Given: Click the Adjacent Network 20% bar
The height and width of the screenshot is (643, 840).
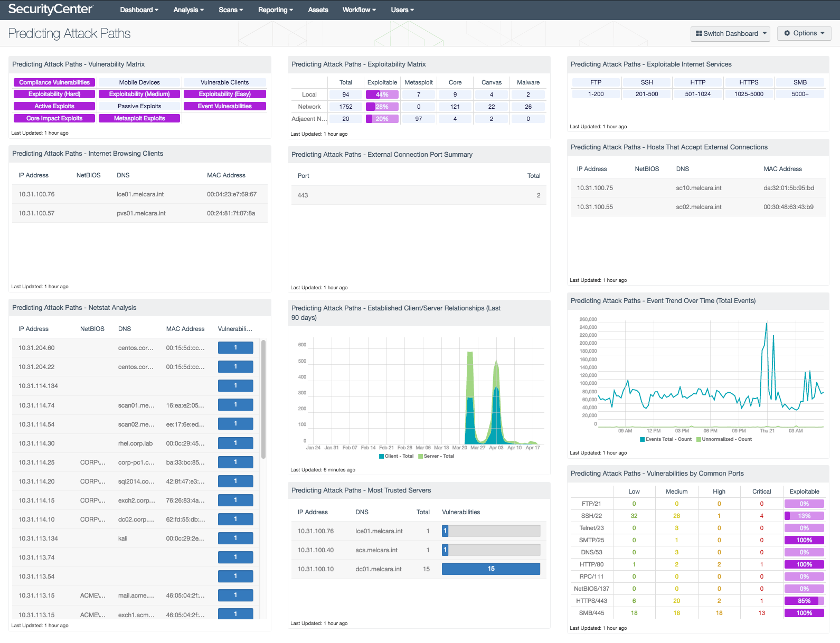Looking at the screenshot, I should [382, 119].
